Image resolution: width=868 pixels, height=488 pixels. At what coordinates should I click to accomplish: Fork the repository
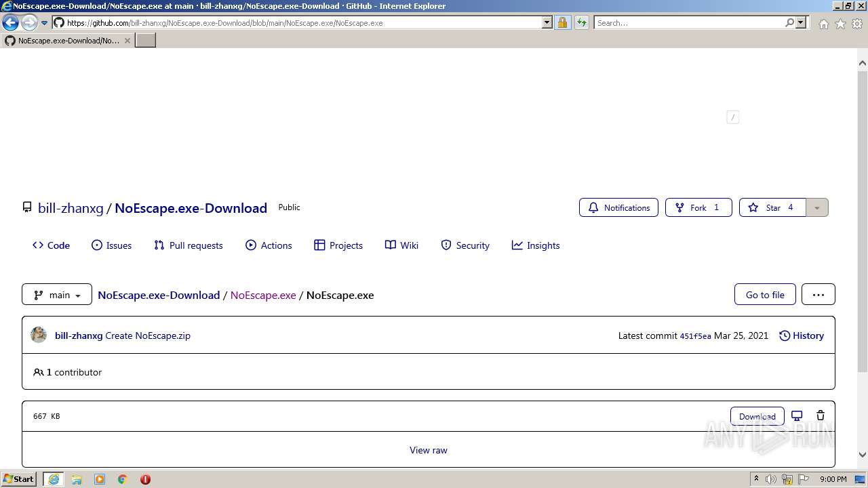click(698, 207)
